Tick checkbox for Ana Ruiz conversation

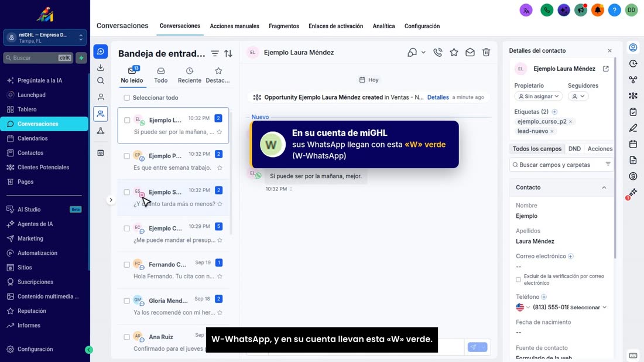pos(126,337)
